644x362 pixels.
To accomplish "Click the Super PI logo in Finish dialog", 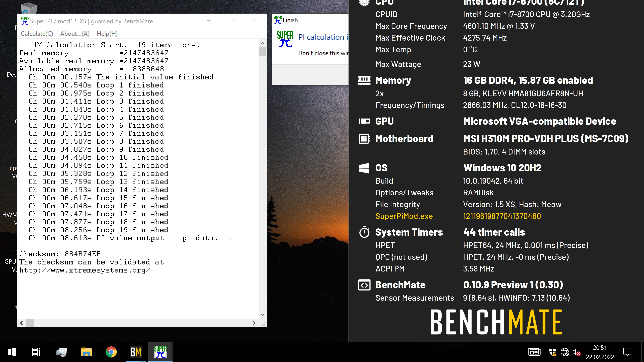I will pos(285,39).
